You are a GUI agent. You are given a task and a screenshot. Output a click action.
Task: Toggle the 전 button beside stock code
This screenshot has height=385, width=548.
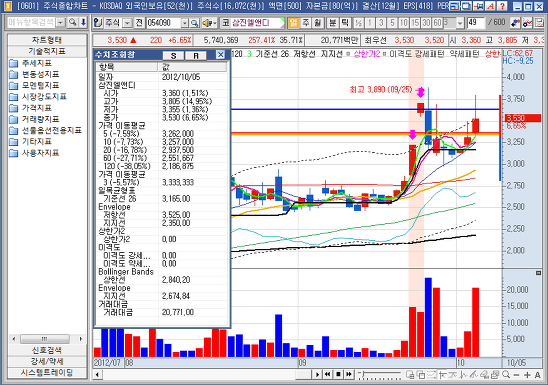click(139, 23)
